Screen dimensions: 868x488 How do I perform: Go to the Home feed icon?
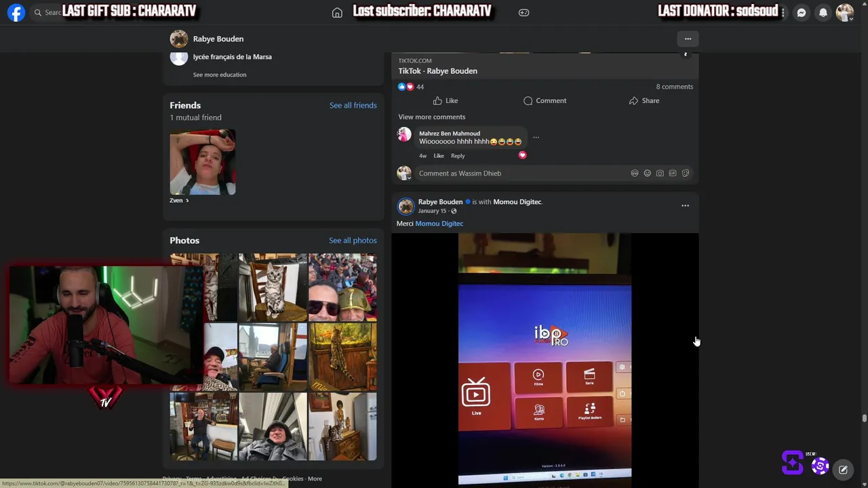tap(337, 12)
